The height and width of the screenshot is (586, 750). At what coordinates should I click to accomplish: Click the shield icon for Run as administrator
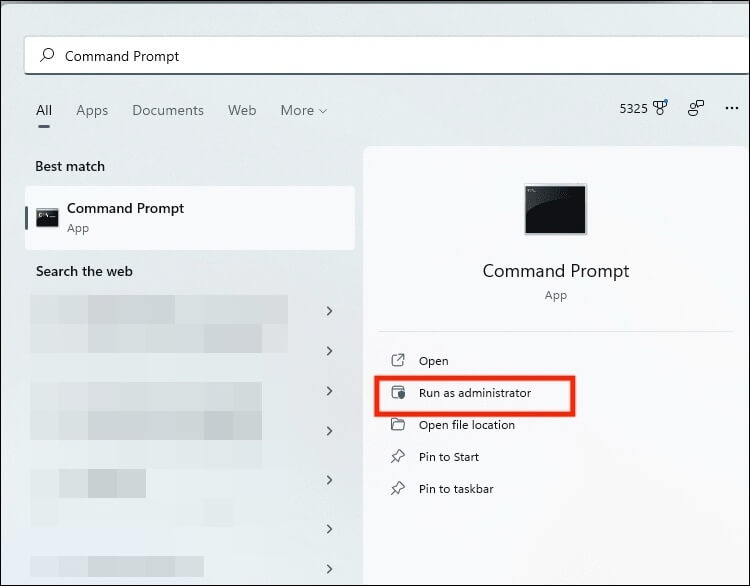(x=398, y=393)
